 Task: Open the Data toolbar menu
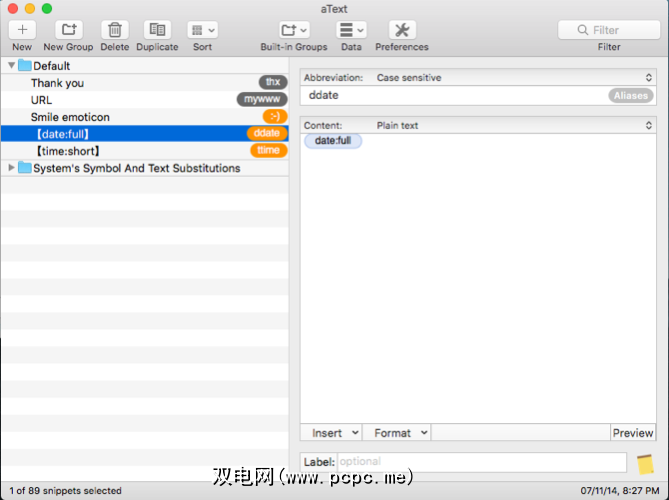(351, 30)
